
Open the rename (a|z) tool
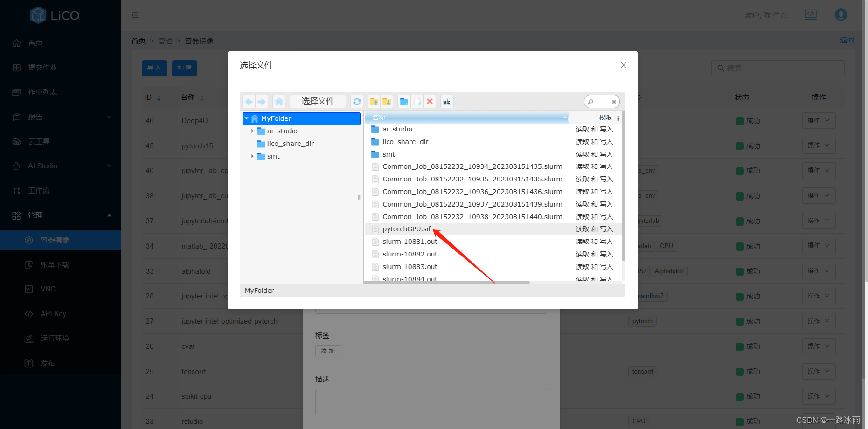point(447,101)
